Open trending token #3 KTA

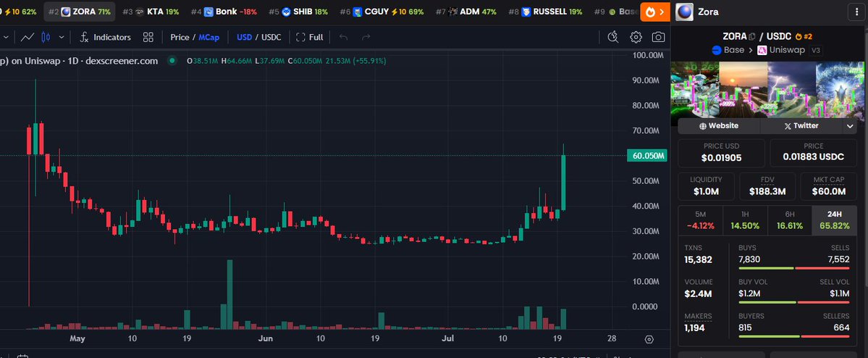tap(151, 12)
